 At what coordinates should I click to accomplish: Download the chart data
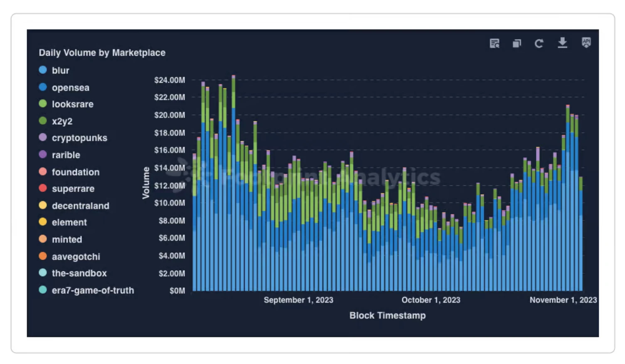pos(562,43)
